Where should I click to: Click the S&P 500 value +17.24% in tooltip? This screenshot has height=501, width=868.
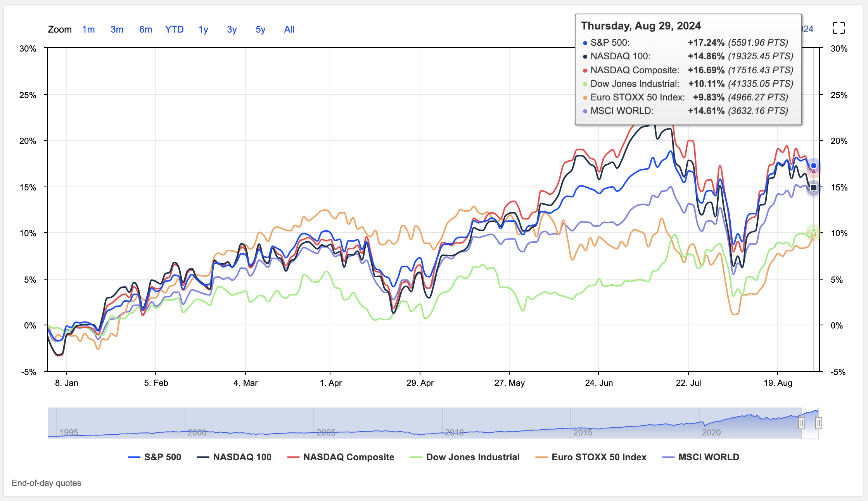[x=706, y=43]
